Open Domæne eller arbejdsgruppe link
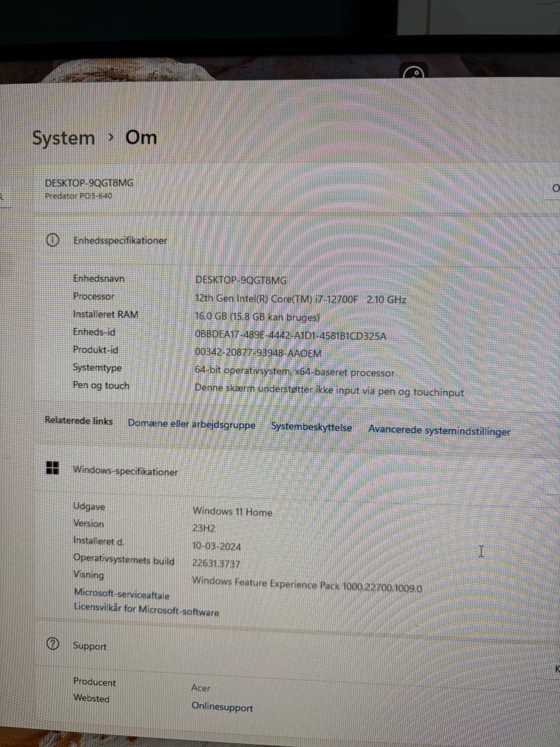Screen dimensions: 560x747 point(191,424)
